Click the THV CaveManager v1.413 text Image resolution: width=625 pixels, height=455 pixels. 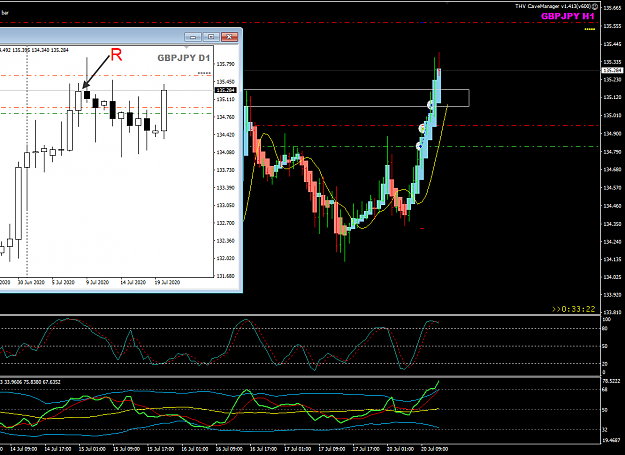click(x=553, y=6)
